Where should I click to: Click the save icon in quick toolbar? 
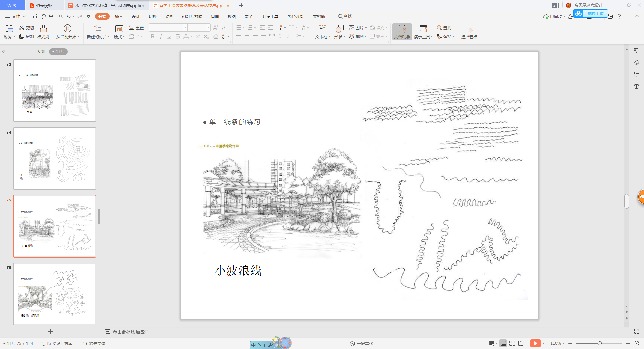[x=35, y=16]
